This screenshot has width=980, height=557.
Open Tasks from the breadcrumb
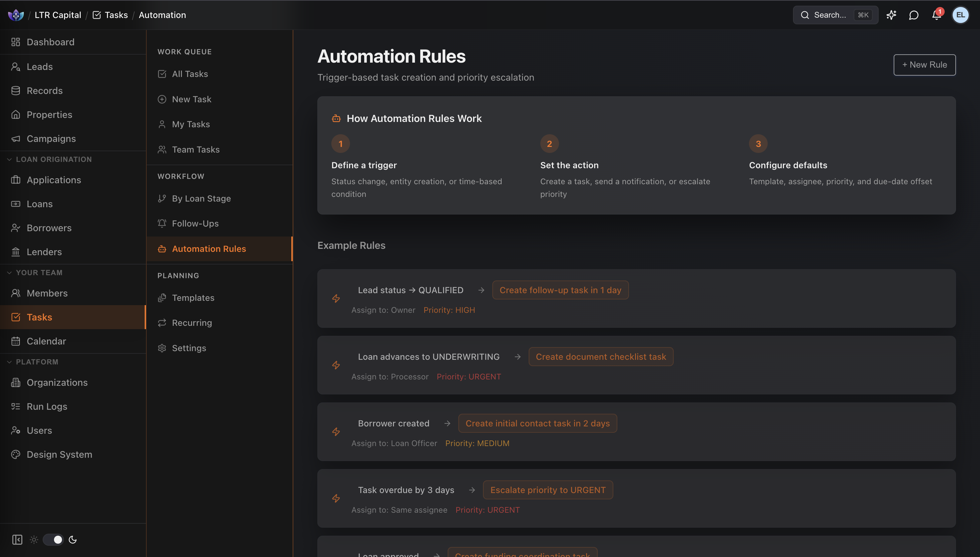coord(116,15)
